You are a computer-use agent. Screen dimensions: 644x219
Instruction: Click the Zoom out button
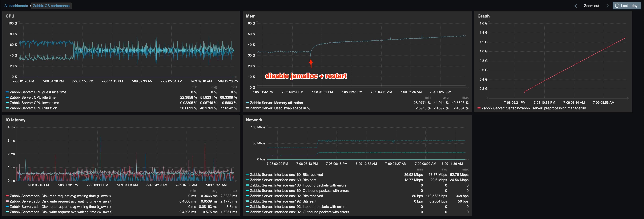(x=592, y=6)
